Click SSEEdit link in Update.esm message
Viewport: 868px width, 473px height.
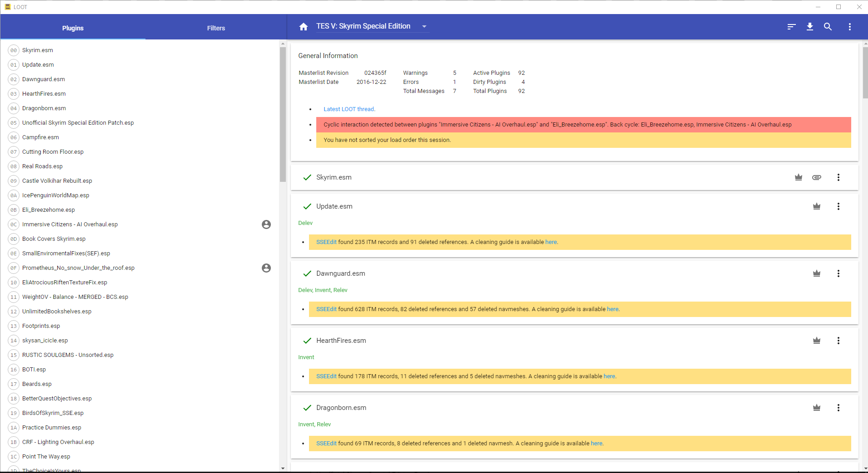coord(326,242)
